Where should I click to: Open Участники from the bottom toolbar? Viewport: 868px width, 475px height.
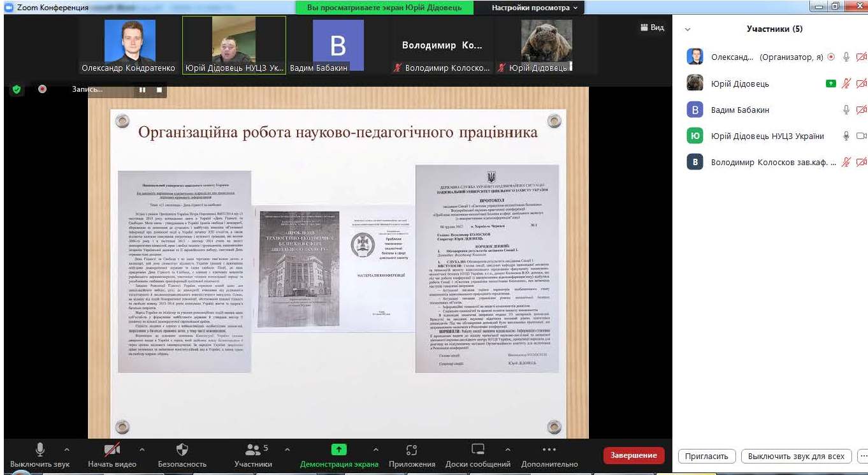pos(253,455)
